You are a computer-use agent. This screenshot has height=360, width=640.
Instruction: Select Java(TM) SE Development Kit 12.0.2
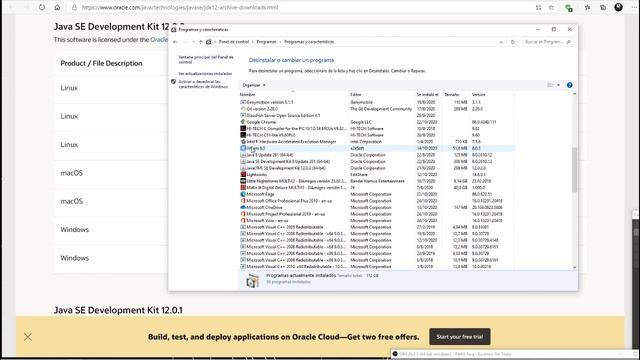tap(377, 168)
